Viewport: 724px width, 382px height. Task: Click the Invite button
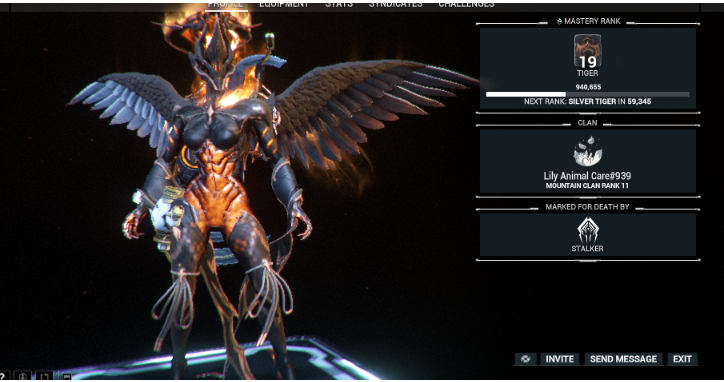tap(560, 359)
